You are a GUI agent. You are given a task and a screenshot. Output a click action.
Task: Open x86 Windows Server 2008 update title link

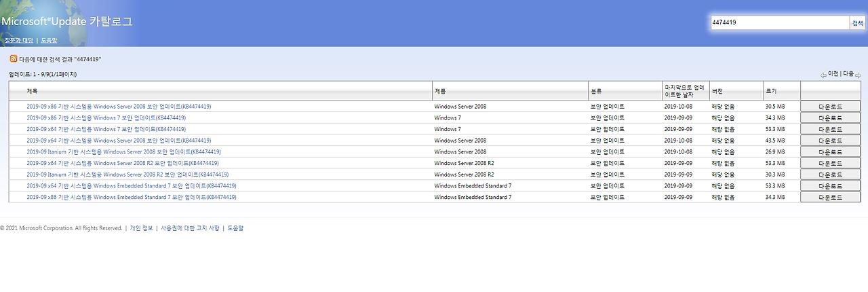pyautogui.click(x=119, y=107)
